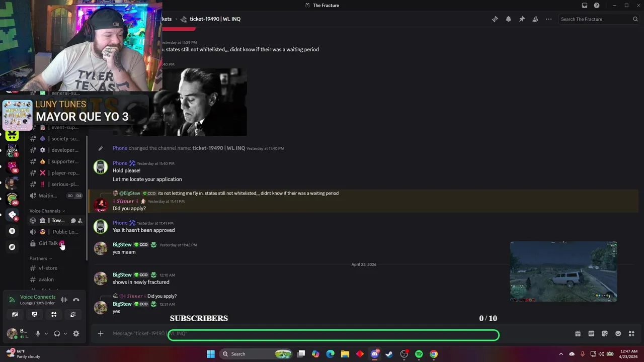Collapse the Partners category

tap(41, 258)
